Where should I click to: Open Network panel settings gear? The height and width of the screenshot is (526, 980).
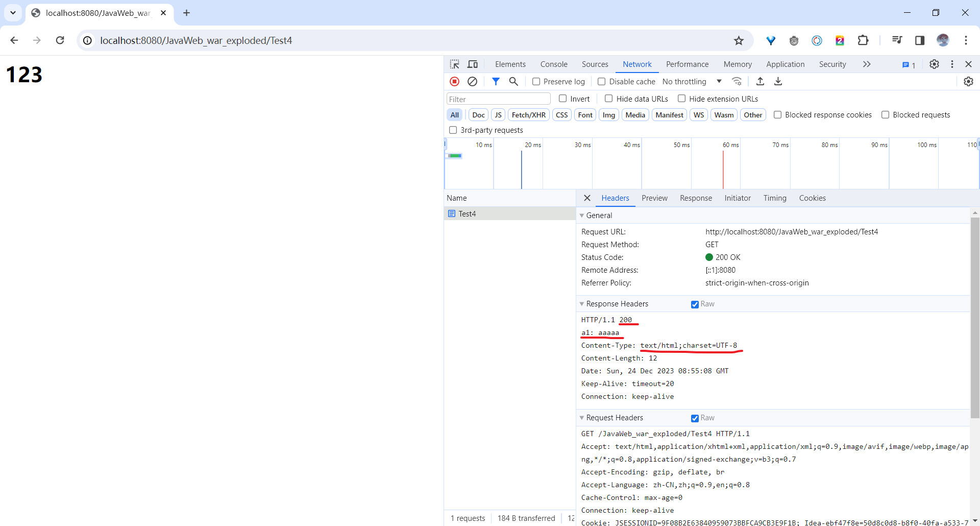click(x=968, y=81)
